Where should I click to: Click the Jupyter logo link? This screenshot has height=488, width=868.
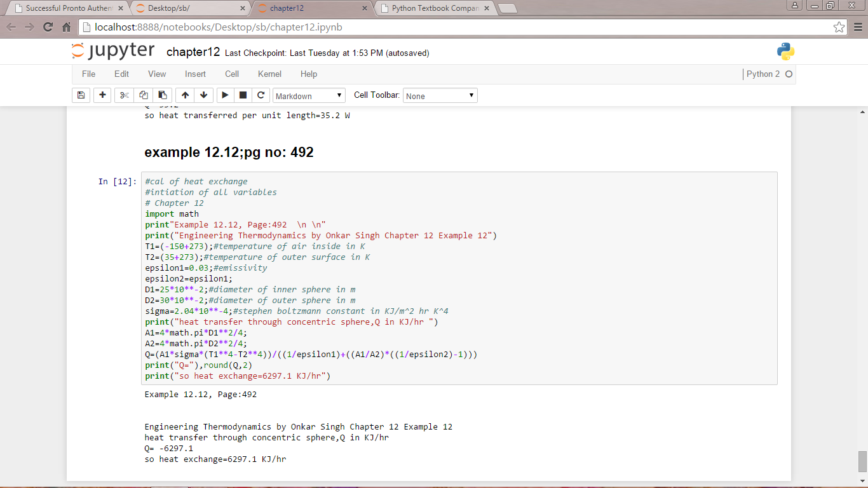(113, 51)
